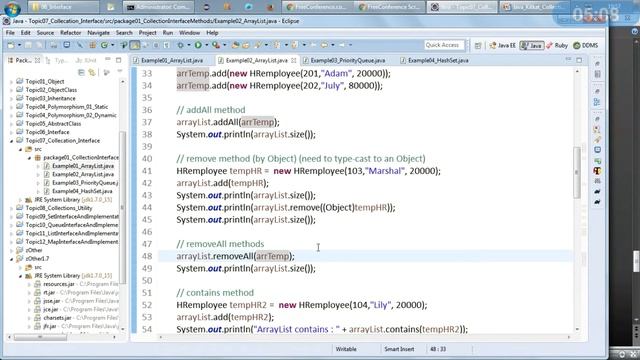640x360 pixels.
Task: Open the File menu
Action: [10, 33]
